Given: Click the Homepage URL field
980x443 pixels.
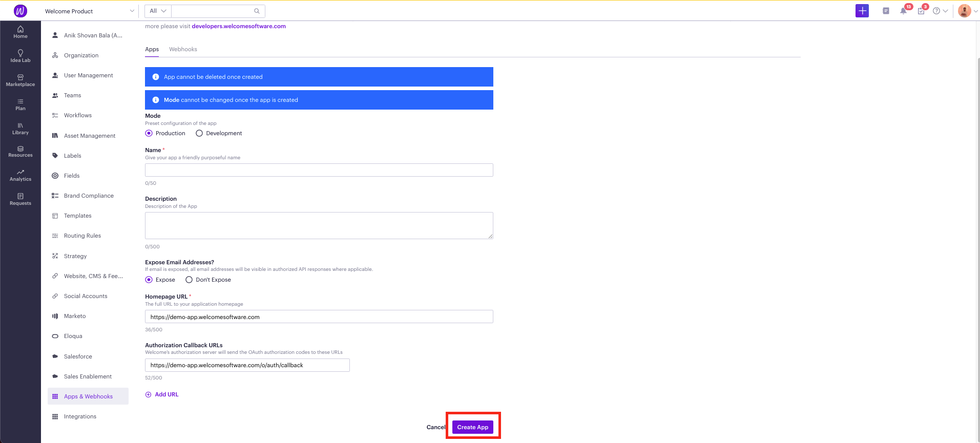Looking at the screenshot, I should click(x=319, y=317).
